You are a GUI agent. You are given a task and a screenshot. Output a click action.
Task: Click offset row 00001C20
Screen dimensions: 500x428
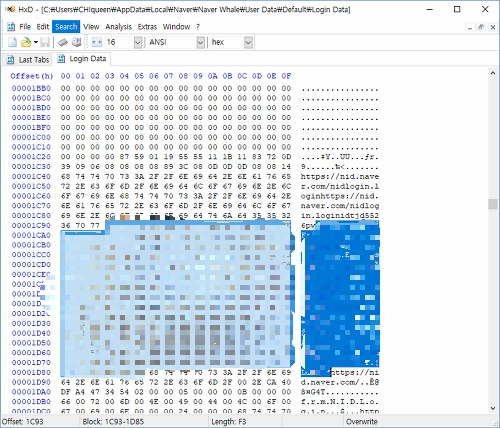click(31, 157)
